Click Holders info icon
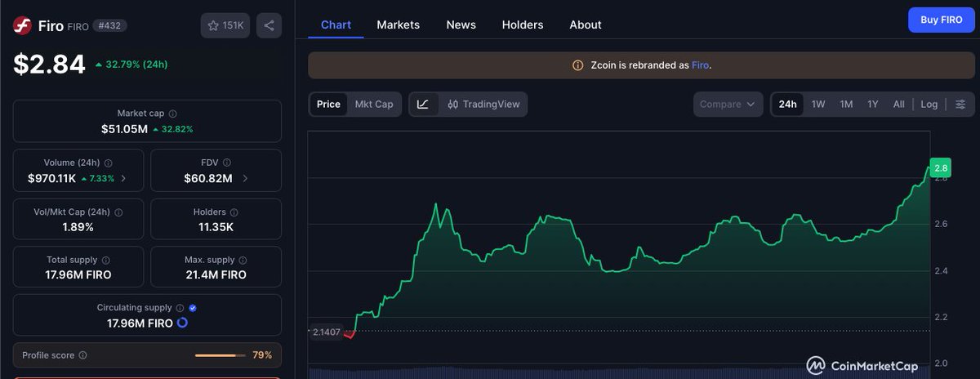The height and width of the screenshot is (379, 980). point(234,212)
